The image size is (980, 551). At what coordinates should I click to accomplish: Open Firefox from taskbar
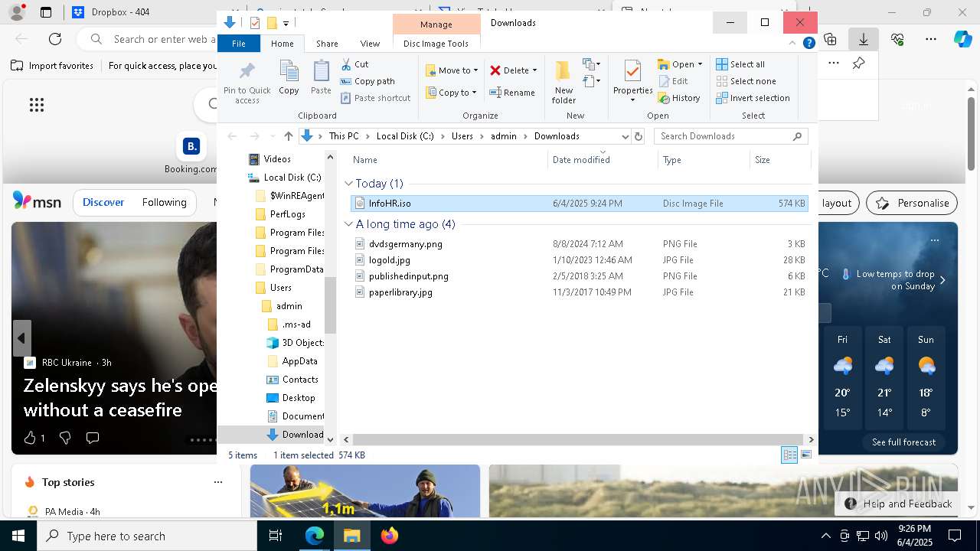click(390, 536)
